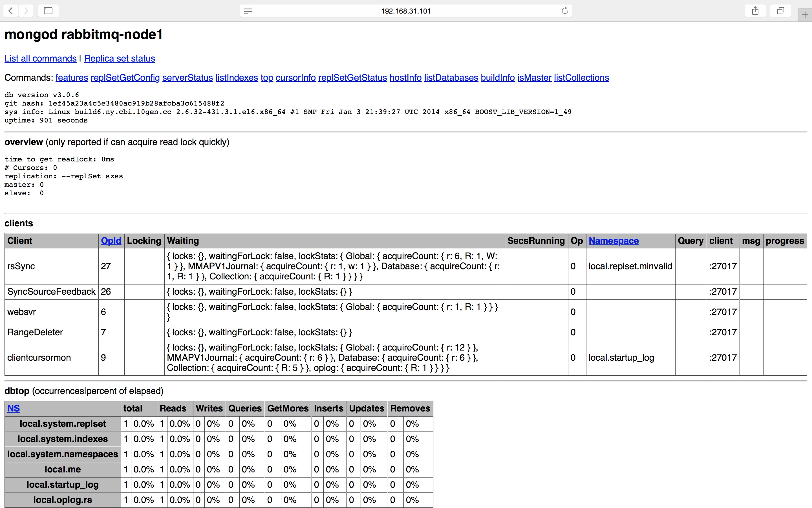Screen dimensions: 812x508
Task: Select the SyncSourceFeedback client cell
Action: tap(52, 292)
